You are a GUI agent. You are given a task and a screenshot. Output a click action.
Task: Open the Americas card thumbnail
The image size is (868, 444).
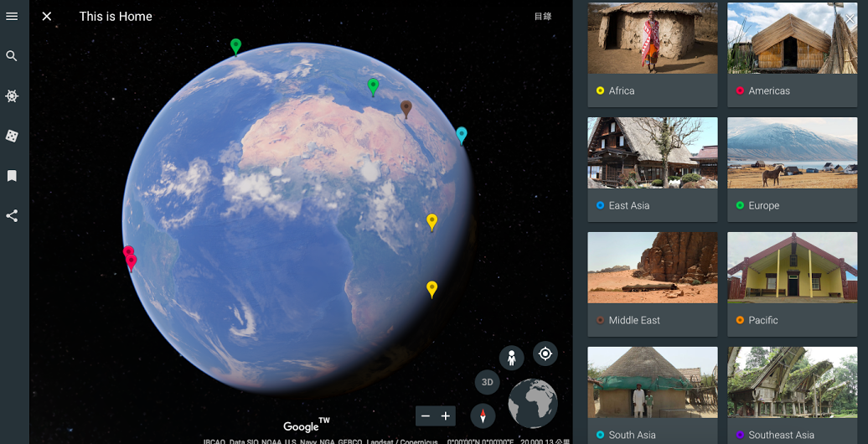click(x=792, y=39)
